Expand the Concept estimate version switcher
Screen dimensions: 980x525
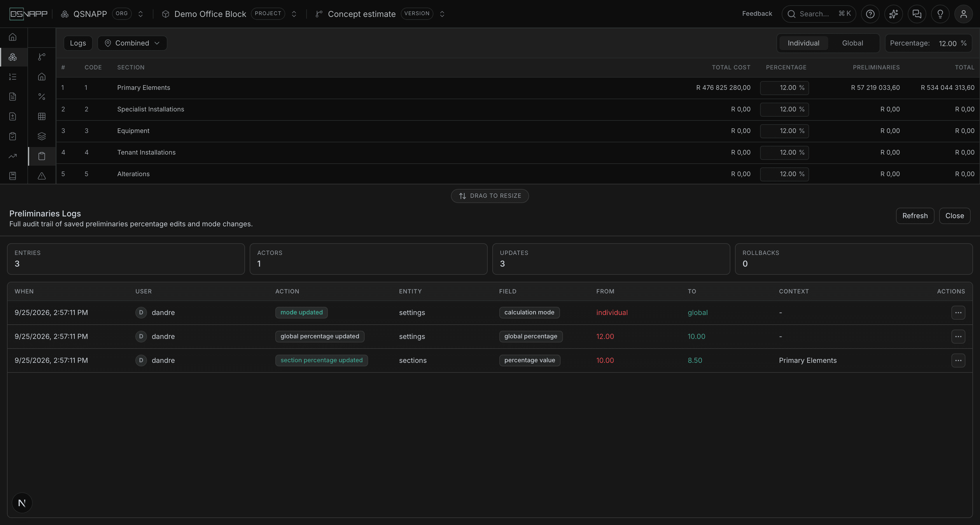pyautogui.click(x=442, y=14)
